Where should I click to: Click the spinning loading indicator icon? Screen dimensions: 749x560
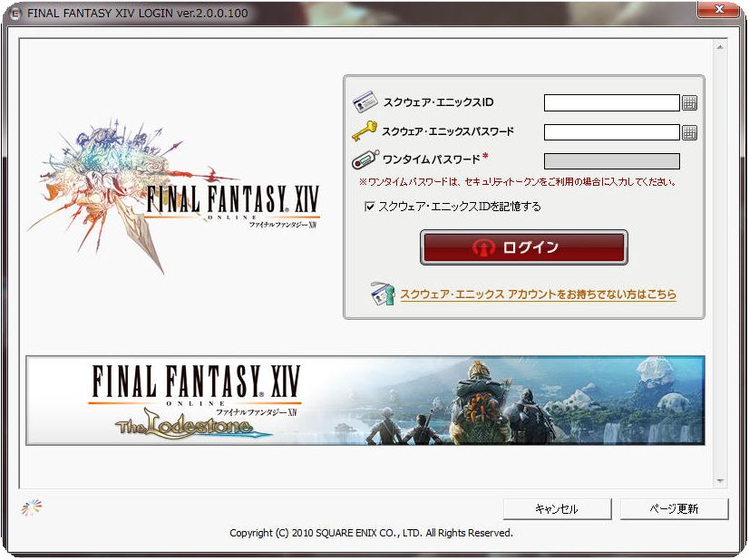(x=32, y=507)
